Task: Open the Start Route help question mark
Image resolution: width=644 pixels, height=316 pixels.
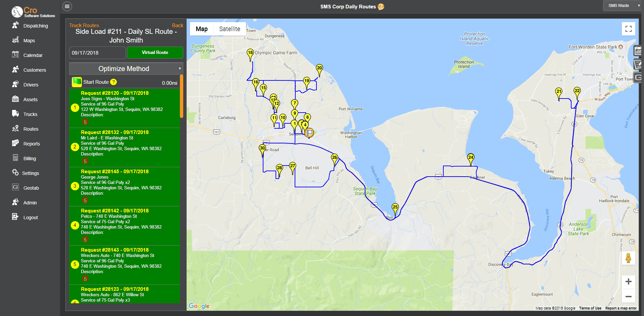Action: pos(113,82)
